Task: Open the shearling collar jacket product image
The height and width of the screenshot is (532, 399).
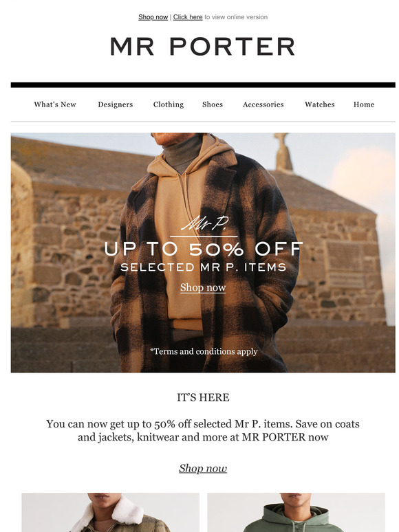Action: tap(110, 512)
